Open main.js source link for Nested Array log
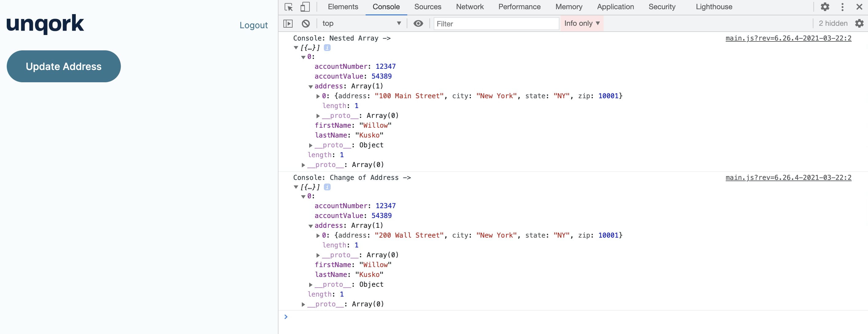 point(788,38)
